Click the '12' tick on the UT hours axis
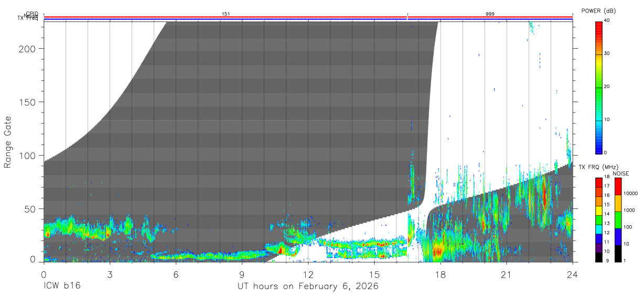The width and height of the screenshot is (644, 297). [308, 274]
